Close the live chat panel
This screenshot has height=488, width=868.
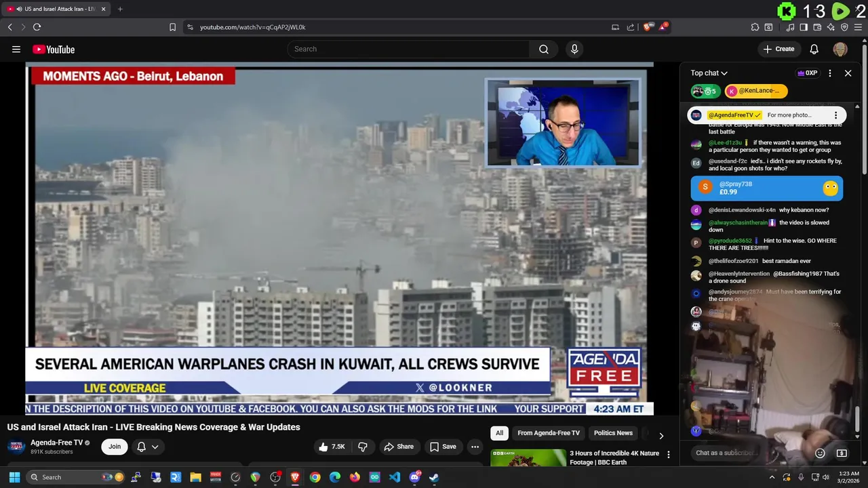848,73
